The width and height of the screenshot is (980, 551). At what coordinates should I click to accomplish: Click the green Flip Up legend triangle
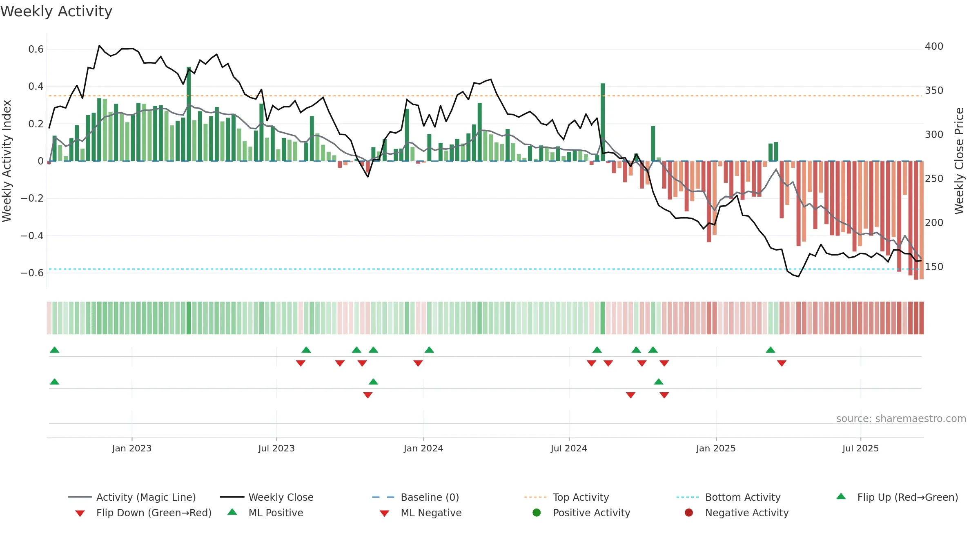[x=841, y=496]
